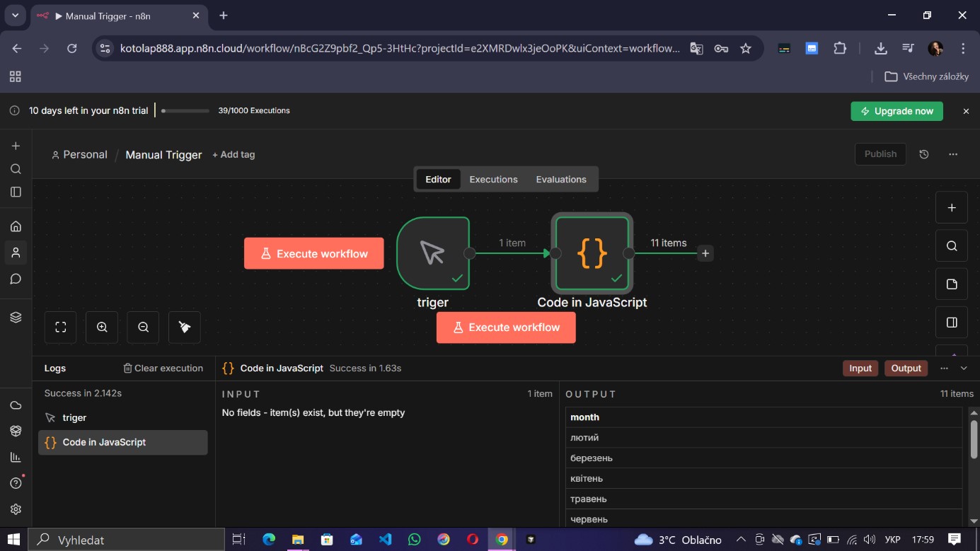Open the Settings gear in sidebar
Screen dimensions: 980x551
click(x=16, y=509)
